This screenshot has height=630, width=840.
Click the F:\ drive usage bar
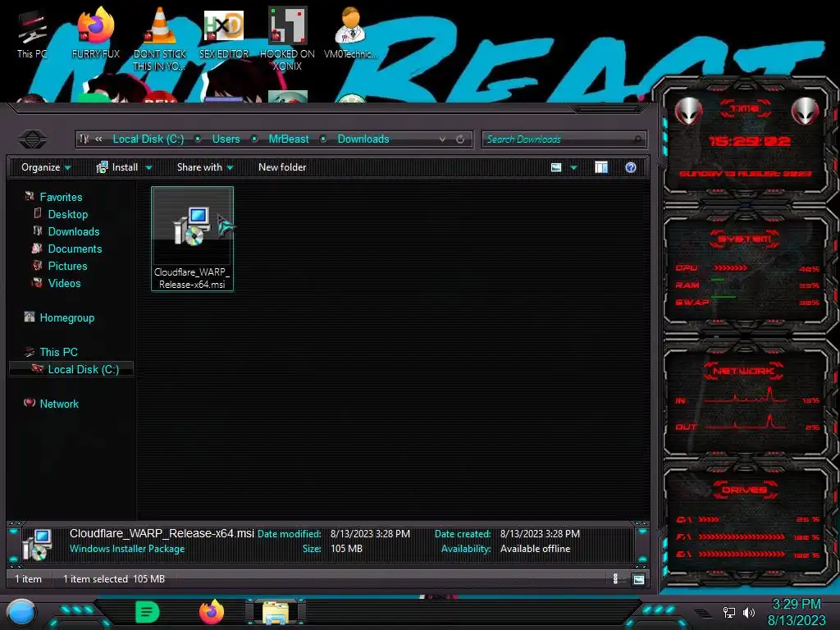point(742,536)
